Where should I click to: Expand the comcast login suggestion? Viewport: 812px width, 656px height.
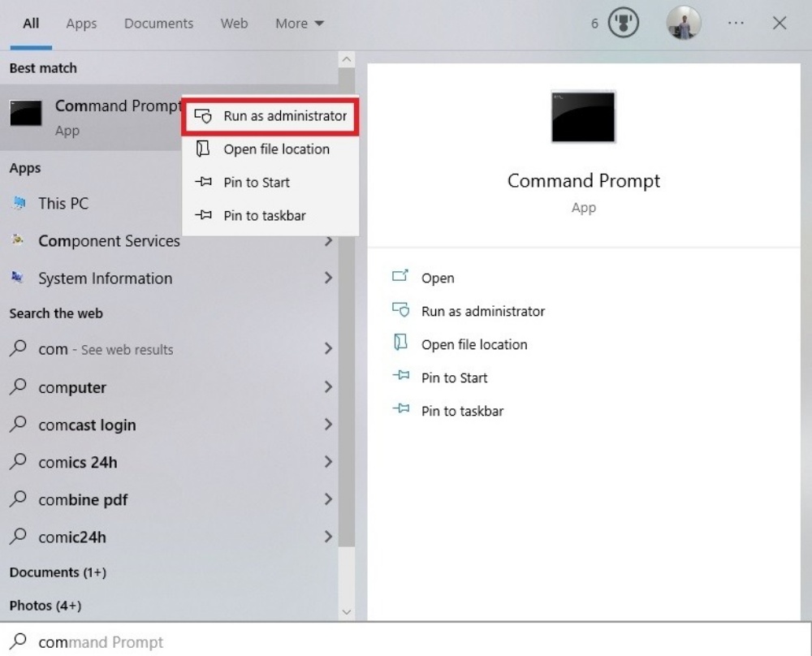point(328,425)
